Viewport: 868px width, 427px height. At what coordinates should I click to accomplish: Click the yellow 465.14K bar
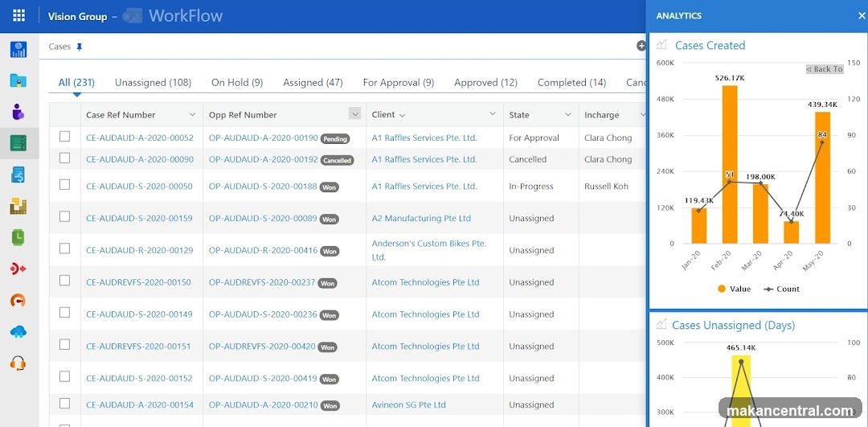coord(741,391)
